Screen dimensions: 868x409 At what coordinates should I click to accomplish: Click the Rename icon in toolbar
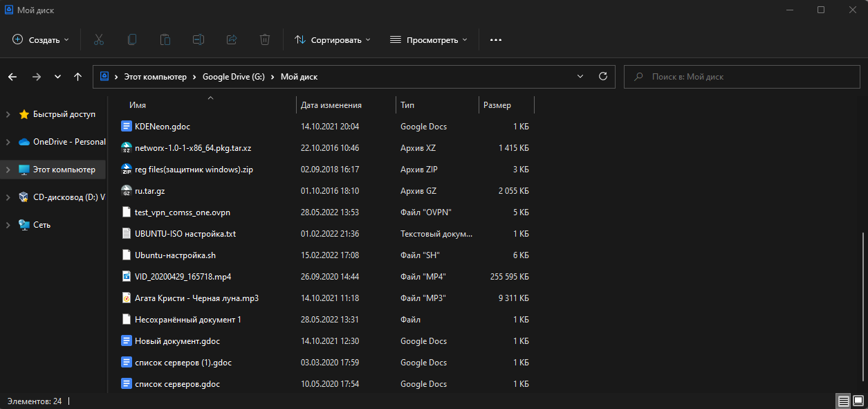(x=198, y=40)
